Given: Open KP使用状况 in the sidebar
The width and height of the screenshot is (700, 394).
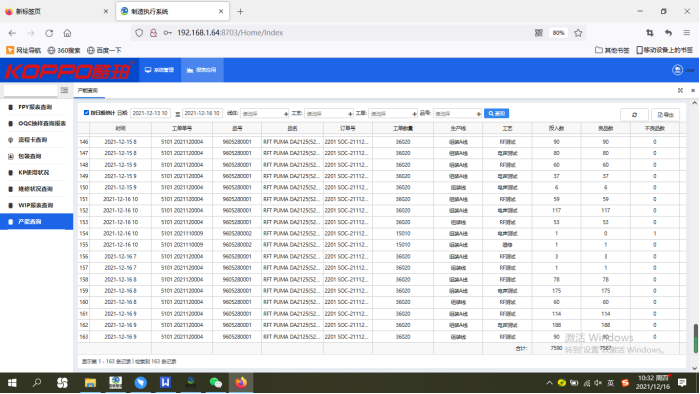Looking at the screenshot, I should [33, 173].
